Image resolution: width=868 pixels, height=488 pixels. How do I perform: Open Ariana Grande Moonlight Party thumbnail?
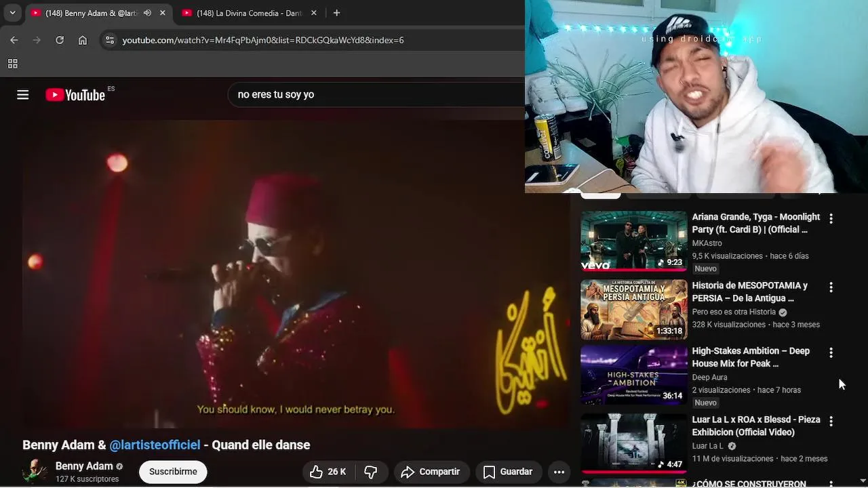tap(633, 241)
